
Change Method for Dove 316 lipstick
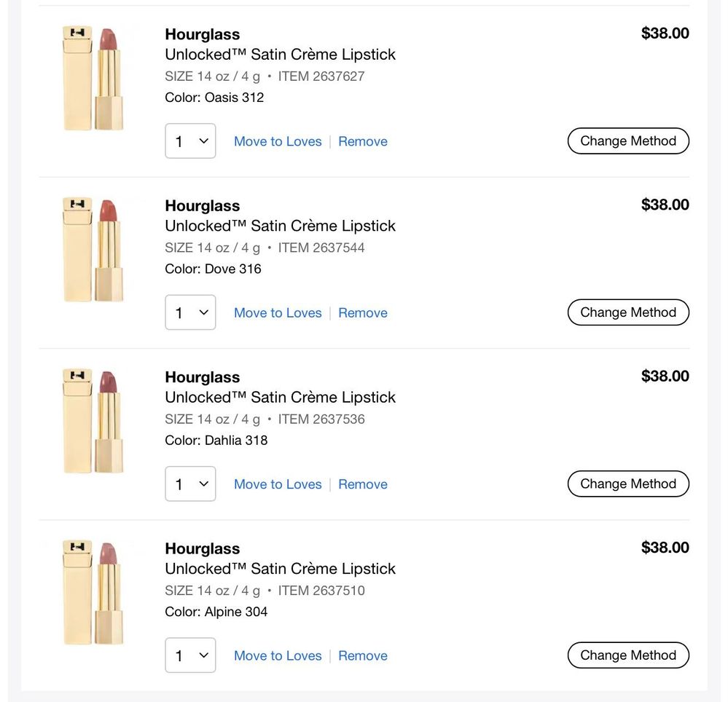click(x=628, y=312)
